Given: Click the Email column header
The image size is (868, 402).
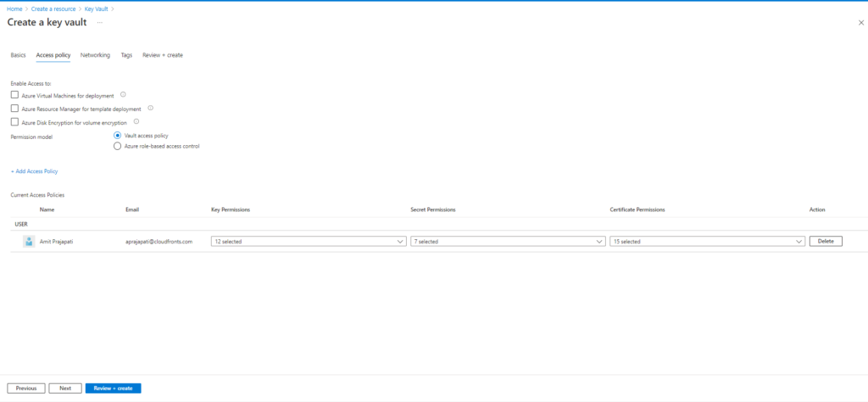Looking at the screenshot, I should click(x=132, y=209).
